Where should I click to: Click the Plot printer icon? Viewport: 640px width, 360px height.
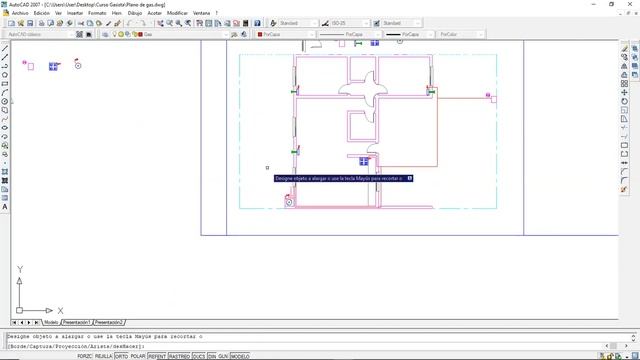click(x=41, y=23)
